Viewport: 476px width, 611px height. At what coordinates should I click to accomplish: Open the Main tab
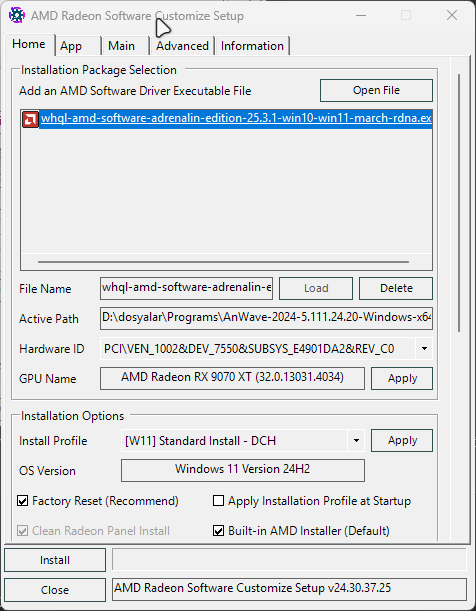pos(125,46)
